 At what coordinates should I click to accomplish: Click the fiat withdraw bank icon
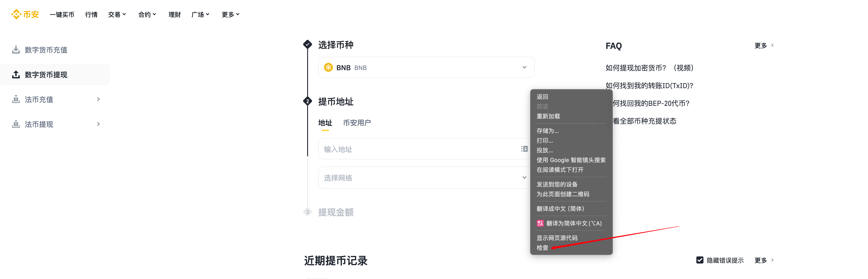click(x=16, y=124)
